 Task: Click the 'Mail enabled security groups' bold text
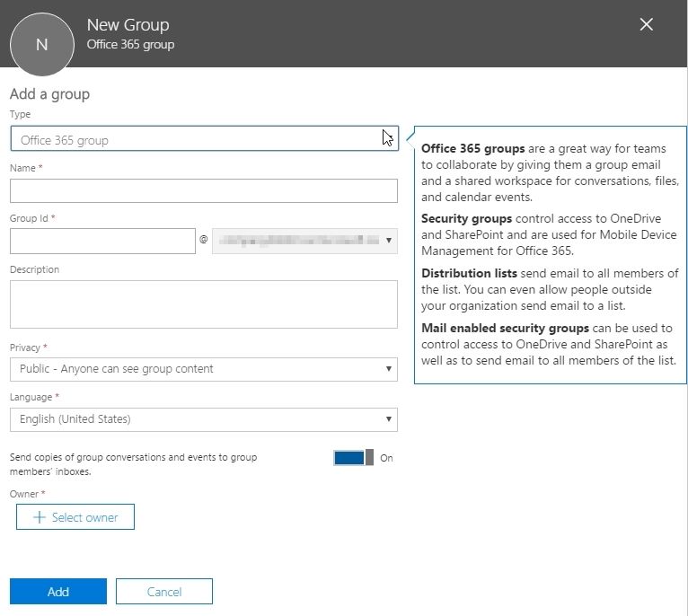tap(505, 328)
